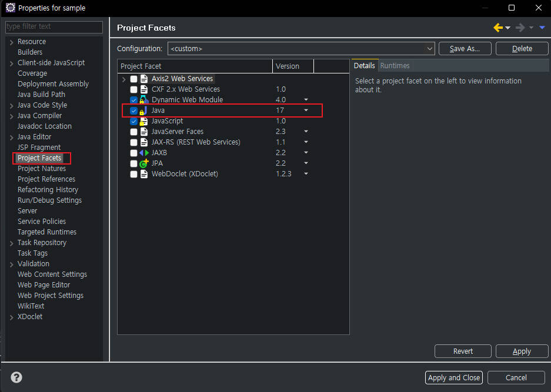551x392 pixels.
Task: Check the JPA facet checkbox
Action: [x=133, y=163]
